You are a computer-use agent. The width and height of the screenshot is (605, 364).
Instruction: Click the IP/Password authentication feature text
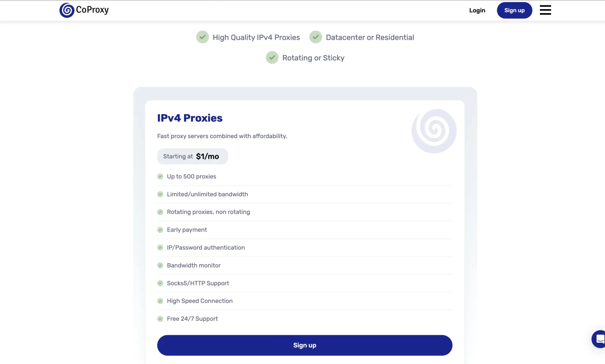pyautogui.click(x=206, y=247)
